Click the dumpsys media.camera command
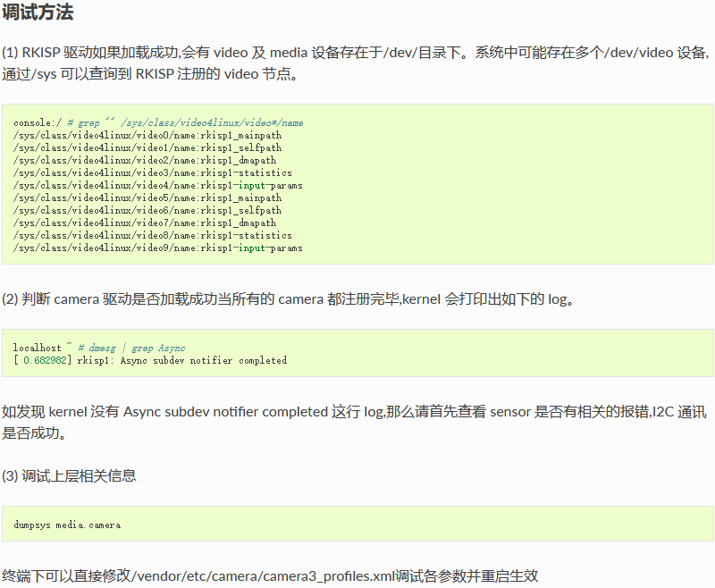The width and height of the screenshot is (715, 588). (67, 525)
